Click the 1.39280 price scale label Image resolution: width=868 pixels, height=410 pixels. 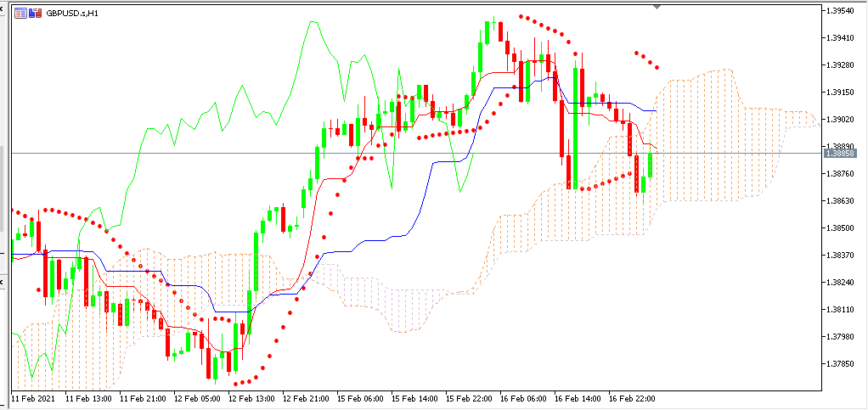pos(840,65)
